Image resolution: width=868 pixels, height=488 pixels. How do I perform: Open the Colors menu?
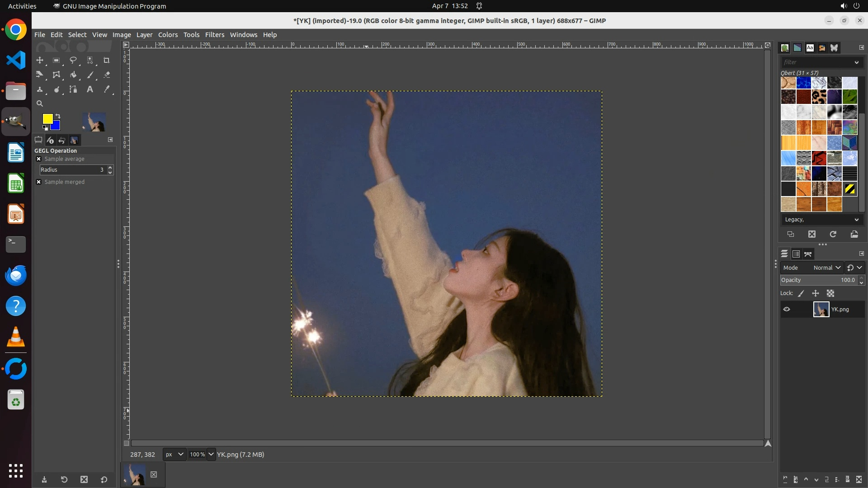coord(168,35)
